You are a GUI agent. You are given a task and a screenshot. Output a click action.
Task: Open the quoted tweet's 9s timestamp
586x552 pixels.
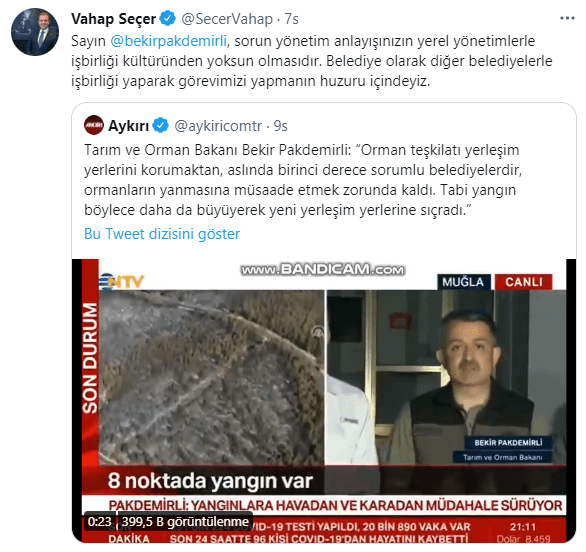point(281,126)
